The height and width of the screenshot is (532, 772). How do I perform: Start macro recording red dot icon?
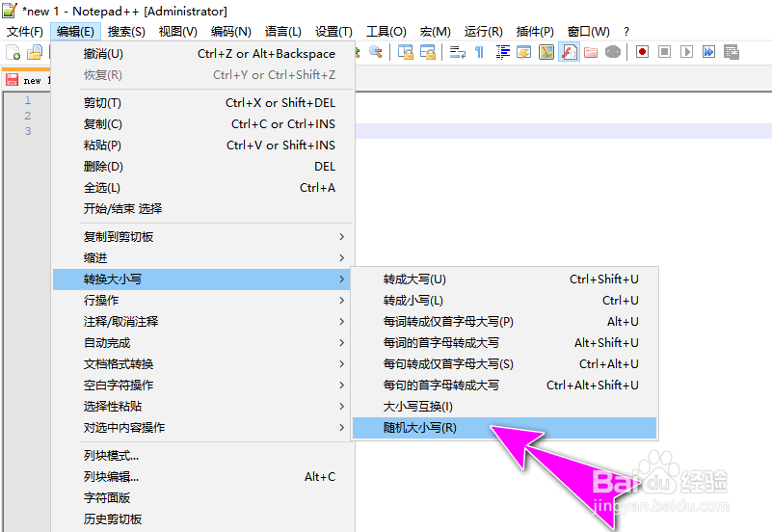[x=642, y=52]
